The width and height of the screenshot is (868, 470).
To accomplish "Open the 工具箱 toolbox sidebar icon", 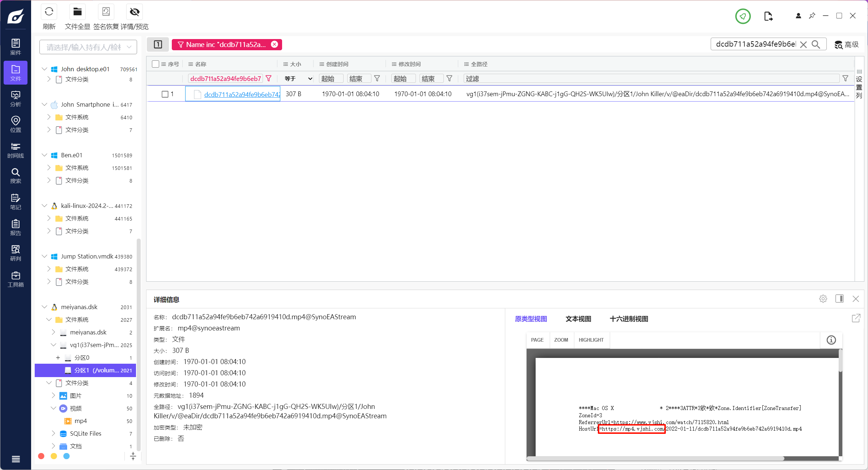I will pyautogui.click(x=16, y=279).
